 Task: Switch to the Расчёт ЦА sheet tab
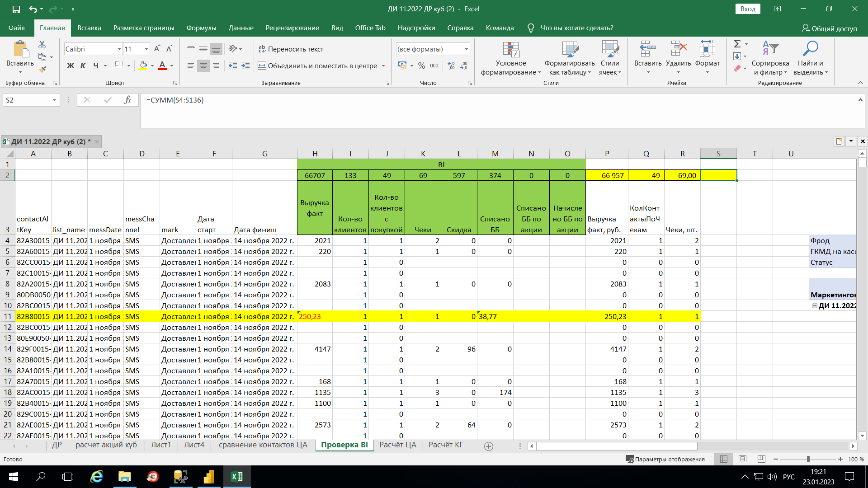[x=397, y=445]
